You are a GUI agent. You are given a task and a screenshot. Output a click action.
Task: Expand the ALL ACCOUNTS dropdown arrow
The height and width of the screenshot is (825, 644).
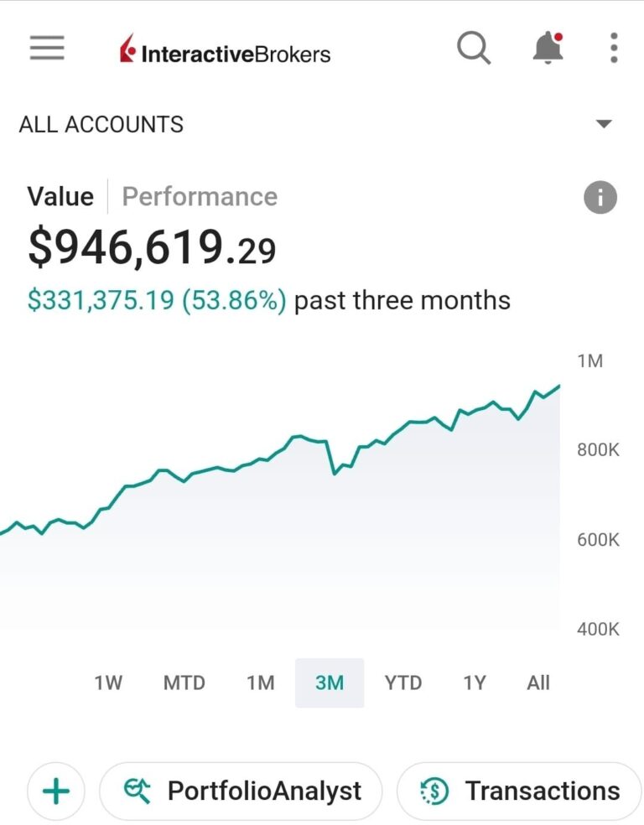603,124
